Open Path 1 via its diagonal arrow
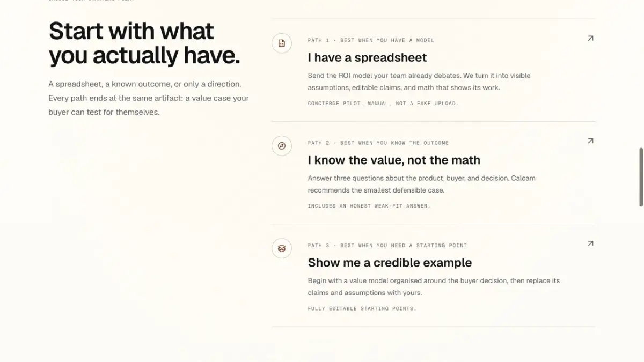The height and width of the screenshot is (362, 644). [x=590, y=39]
